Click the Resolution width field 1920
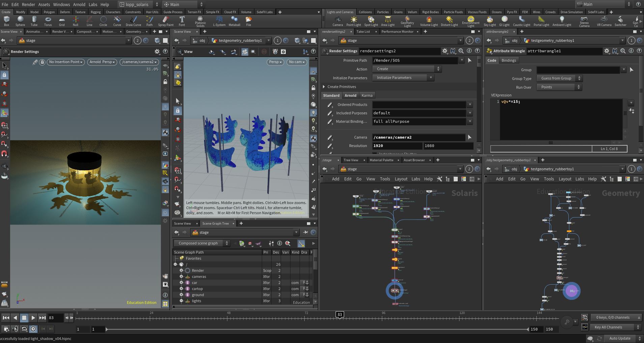Screen dimensions: 644x343 (x=397, y=146)
